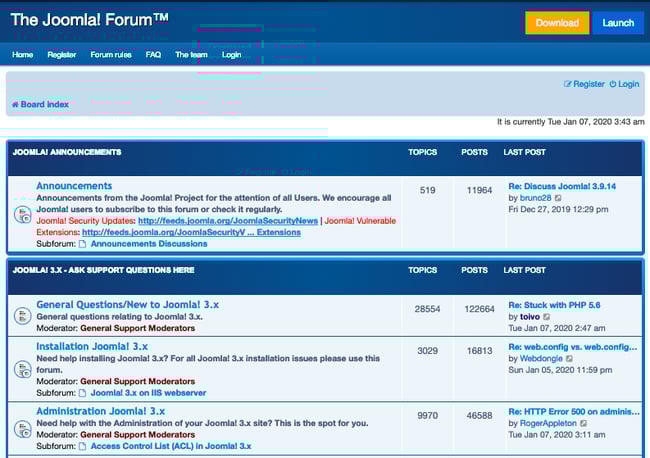Open Access Control List (ACL) subforum
Image resolution: width=650 pixels, height=458 pixels.
(170, 446)
